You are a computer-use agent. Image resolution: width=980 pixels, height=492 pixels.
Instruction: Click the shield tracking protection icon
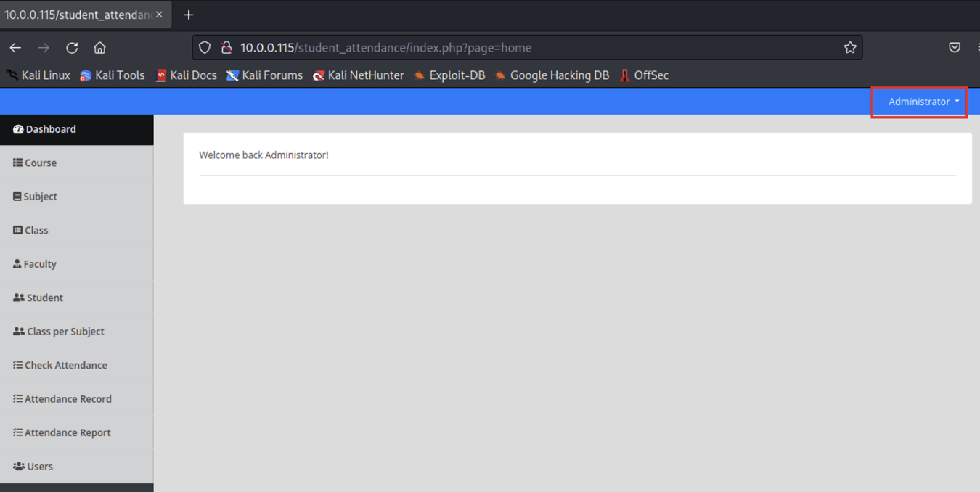pyautogui.click(x=205, y=48)
